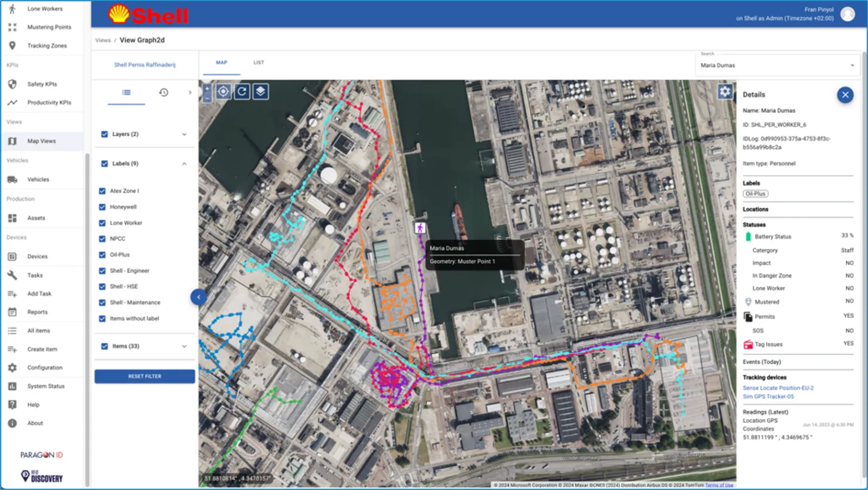Open the map settings gear icon
The height and width of the screenshot is (490, 868).
pyautogui.click(x=725, y=92)
